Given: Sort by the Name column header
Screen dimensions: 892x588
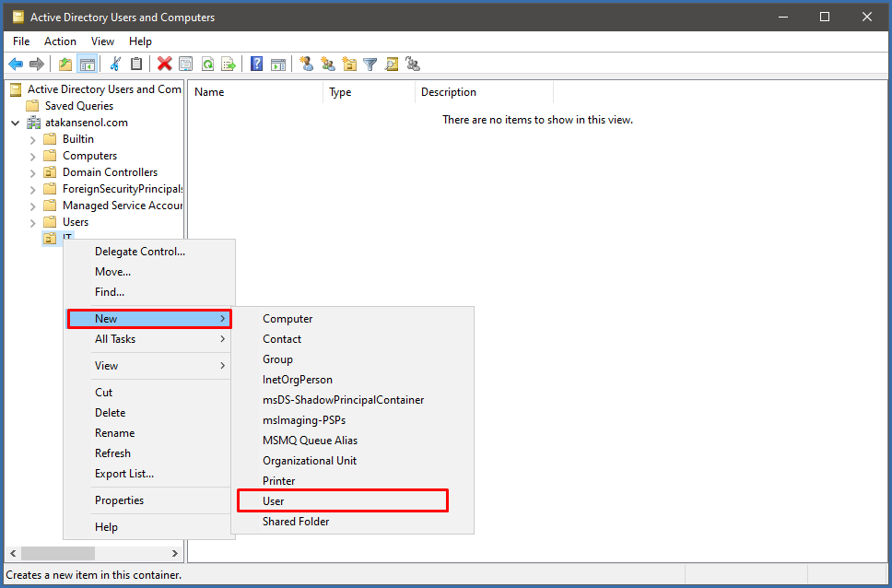Looking at the screenshot, I should pyautogui.click(x=255, y=92).
